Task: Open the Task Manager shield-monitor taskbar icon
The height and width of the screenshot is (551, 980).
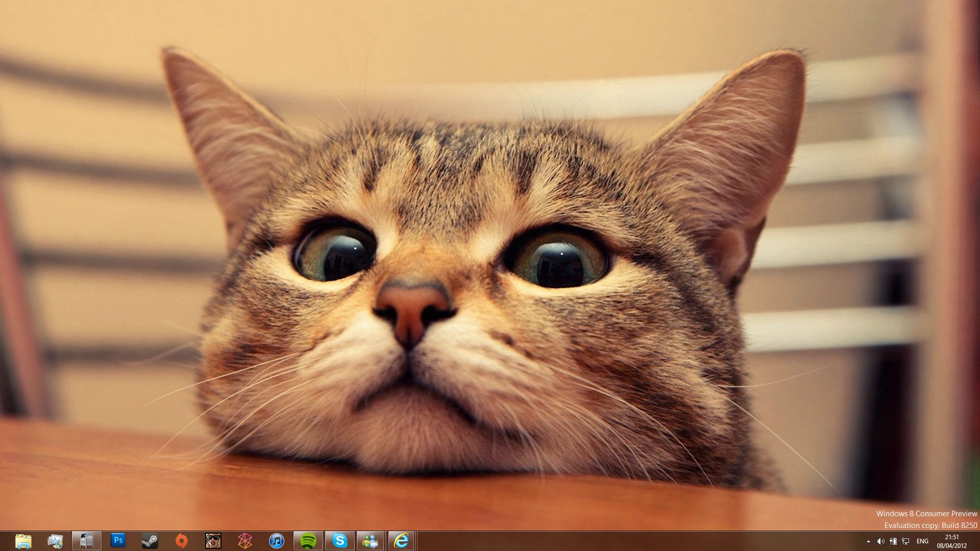Action: pyautogui.click(x=55, y=541)
